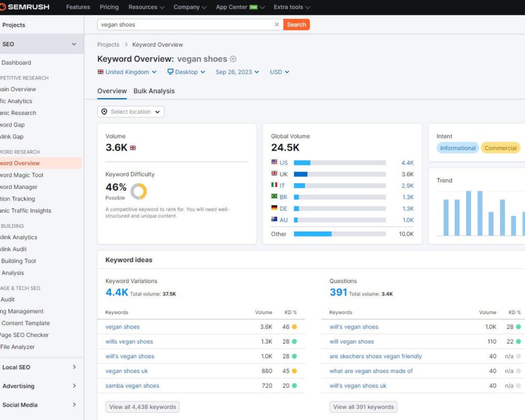This screenshot has width=525, height=420.
Task: Click the US flag in Global Volume
Action: (274, 162)
